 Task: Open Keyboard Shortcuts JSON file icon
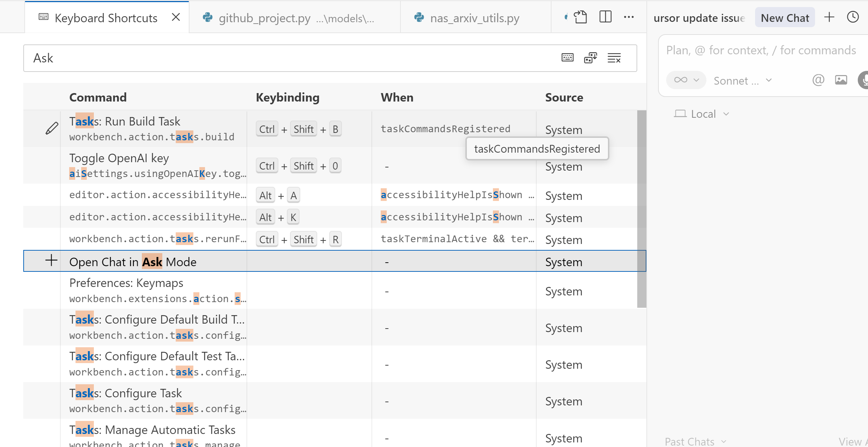pos(580,17)
